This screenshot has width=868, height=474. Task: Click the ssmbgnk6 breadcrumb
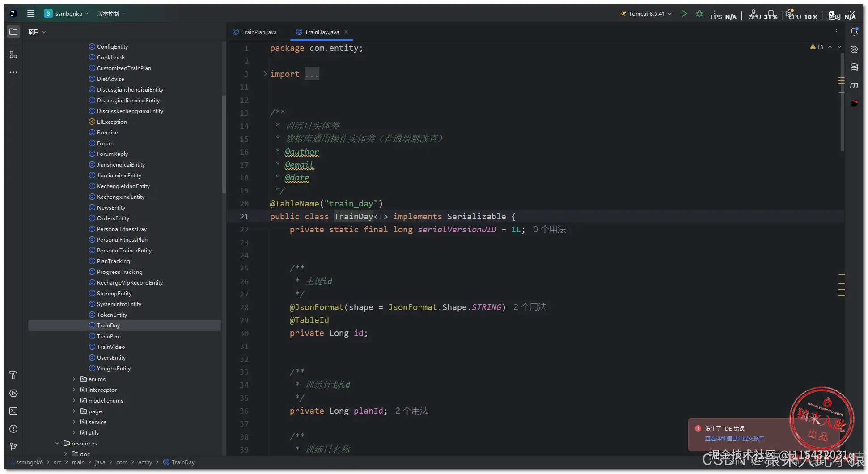pyautogui.click(x=27, y=462)
